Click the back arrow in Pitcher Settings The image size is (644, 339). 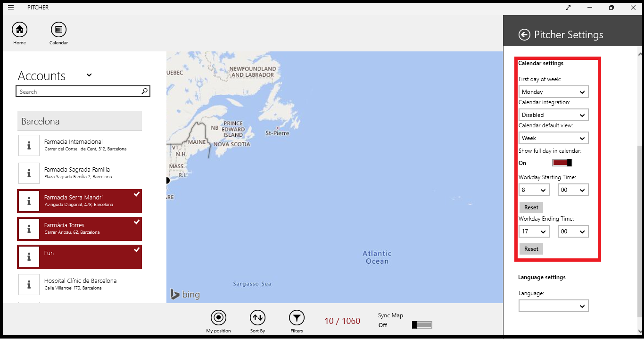[525, 34]
